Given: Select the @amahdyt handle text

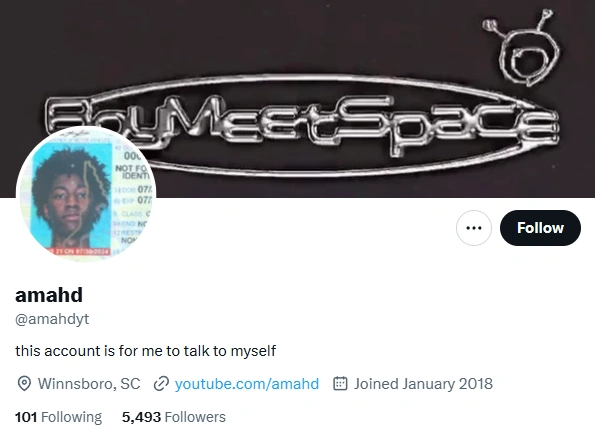Looking at the screenshot, I should point(52,319).
